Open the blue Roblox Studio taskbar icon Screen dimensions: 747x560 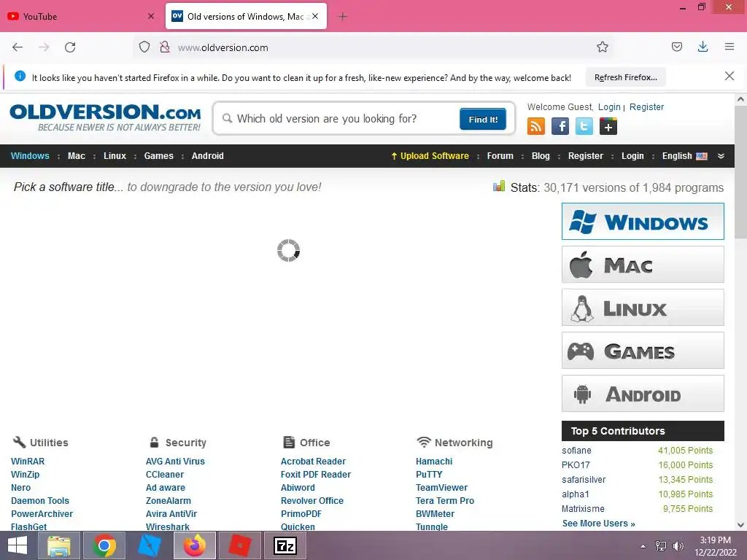pyautogui.click(x=150, y=545)
